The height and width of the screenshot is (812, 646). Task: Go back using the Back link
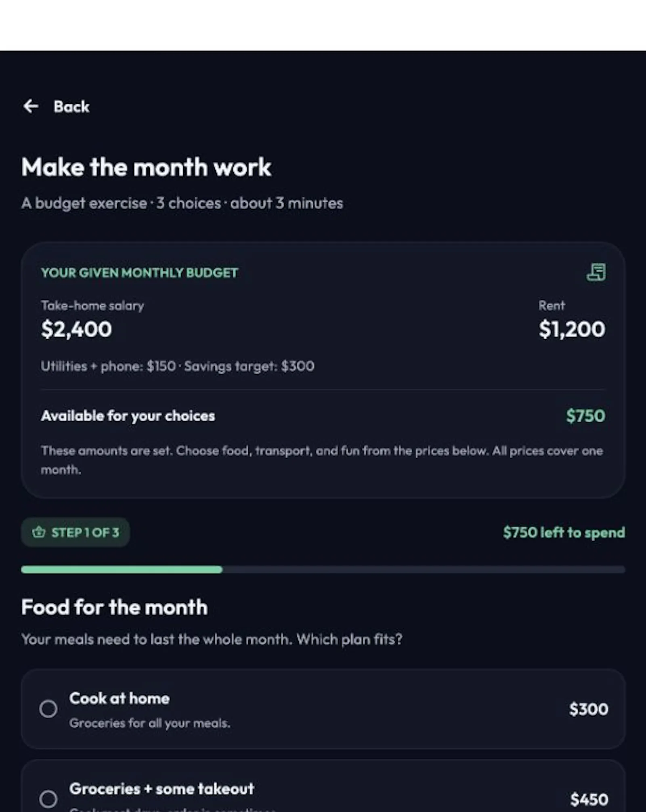point(56,107)
